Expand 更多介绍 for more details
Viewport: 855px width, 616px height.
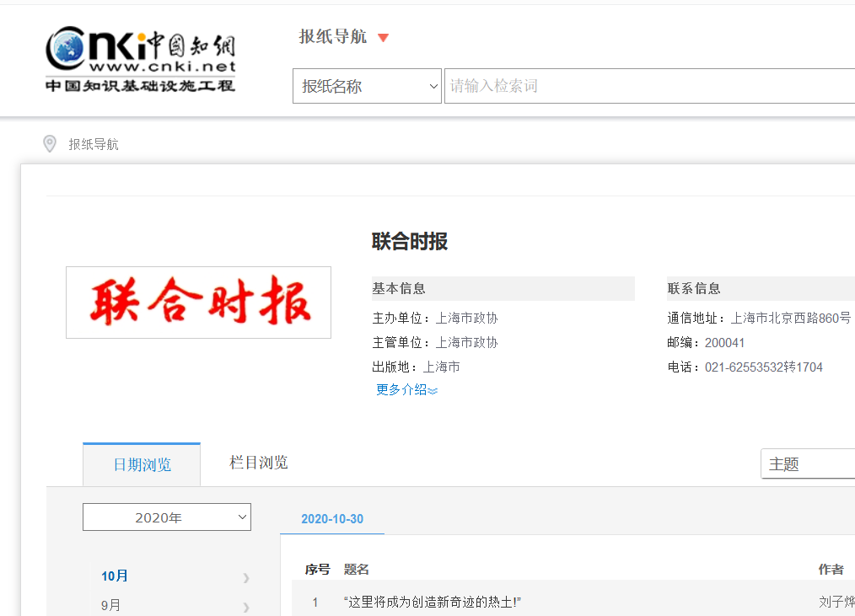[x=401, y=389]
